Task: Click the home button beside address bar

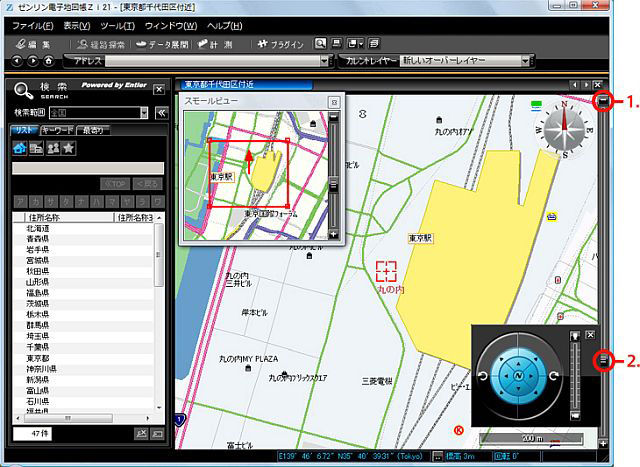Action: tap(48, 62)
